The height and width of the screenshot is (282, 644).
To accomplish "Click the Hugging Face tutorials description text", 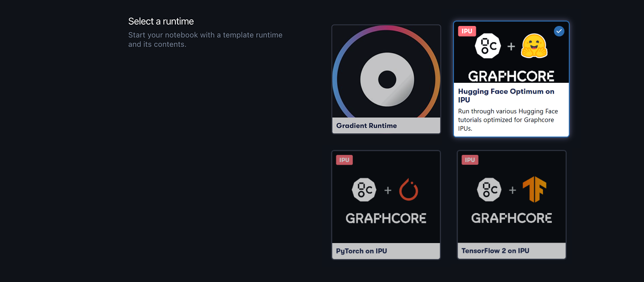I will 508,120.
